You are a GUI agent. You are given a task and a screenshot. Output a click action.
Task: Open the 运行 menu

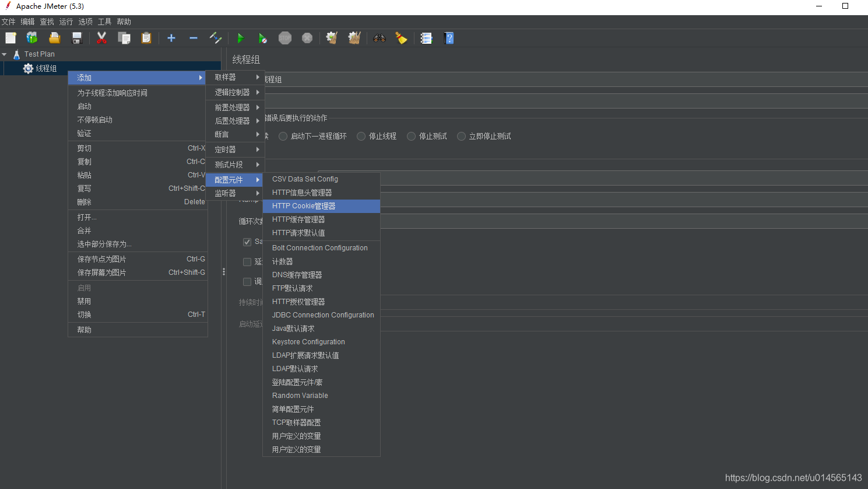[x=66, y=22]
